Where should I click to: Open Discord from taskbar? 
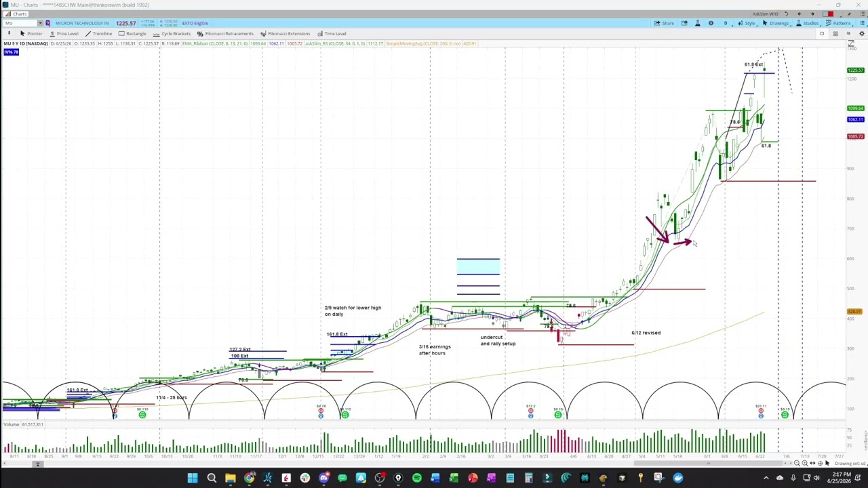coord(323,479)
